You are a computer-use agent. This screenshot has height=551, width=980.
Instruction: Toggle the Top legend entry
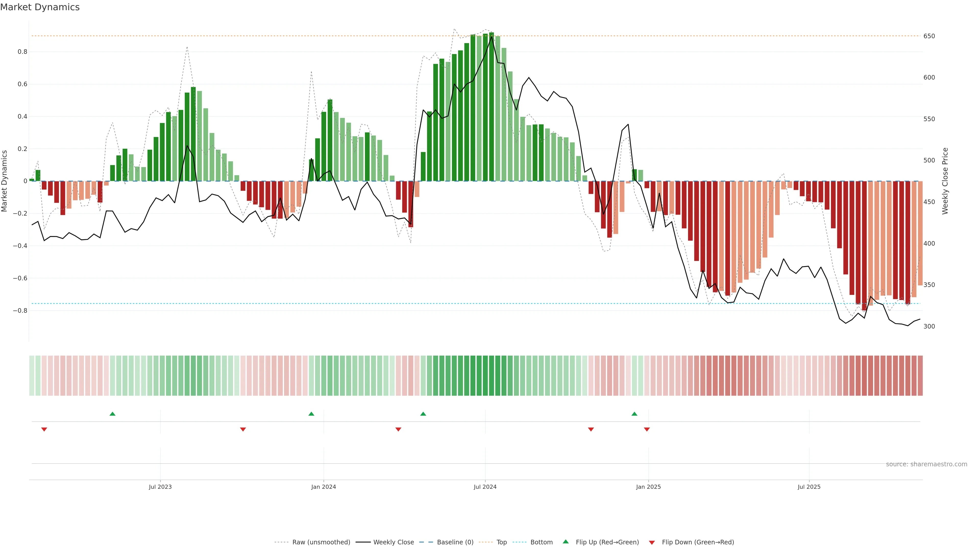point(501,542)
